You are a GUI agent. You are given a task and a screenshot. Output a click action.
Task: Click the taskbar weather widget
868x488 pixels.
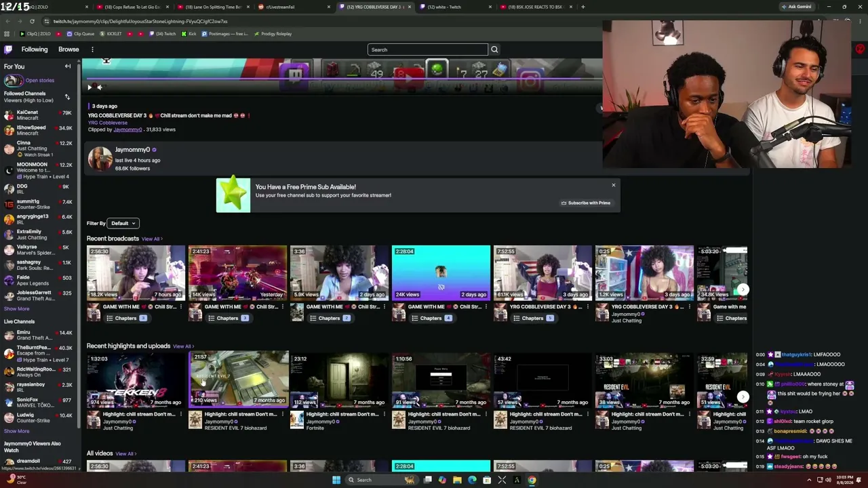[x=17, y=480]
